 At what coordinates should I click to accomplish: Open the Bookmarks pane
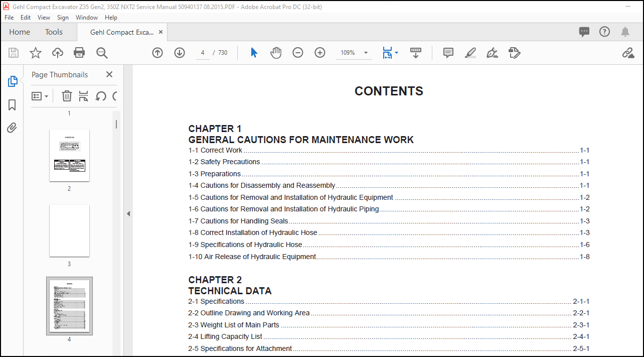tap(12, 105)
